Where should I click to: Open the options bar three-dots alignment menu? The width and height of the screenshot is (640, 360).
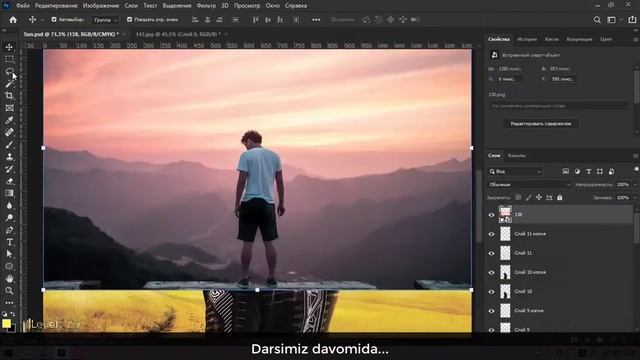click(316, 20)
